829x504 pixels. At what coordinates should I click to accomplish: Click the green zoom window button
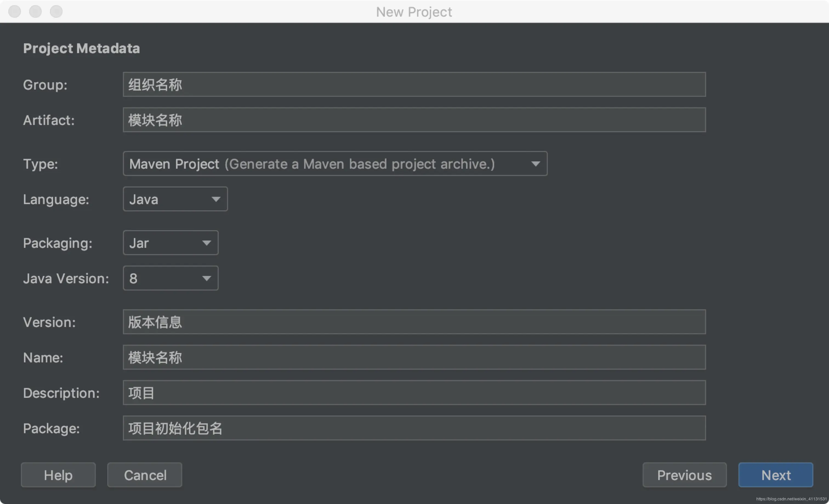pos(56,12)
